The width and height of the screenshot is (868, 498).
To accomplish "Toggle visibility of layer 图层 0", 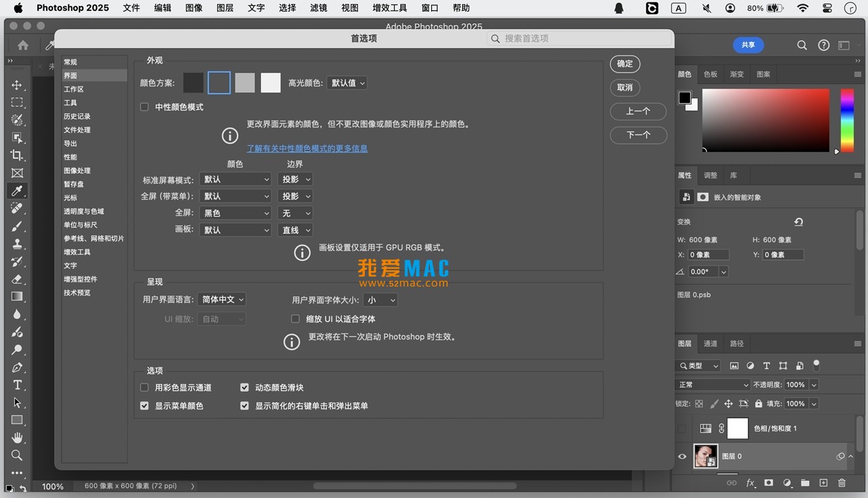I will tap(682, 456).
